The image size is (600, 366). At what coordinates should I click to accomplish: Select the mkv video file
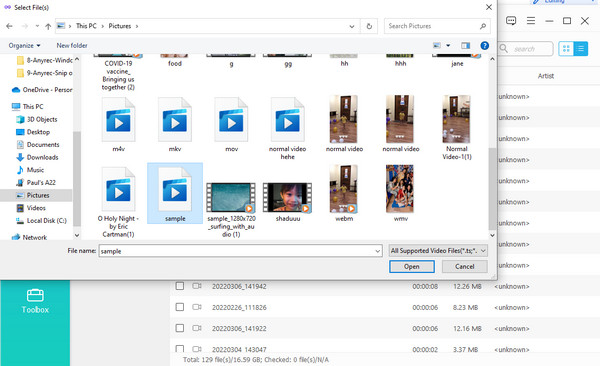pos(175,125)
